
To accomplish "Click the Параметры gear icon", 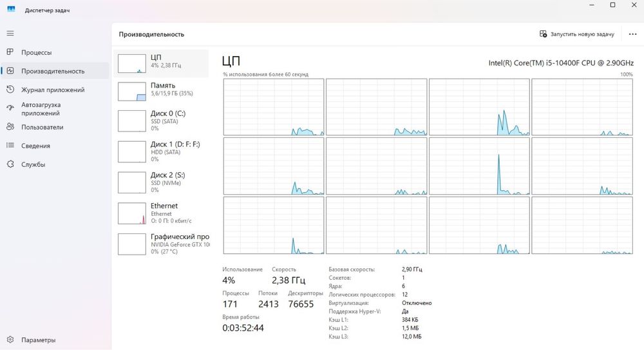I will pyautogui.click(x=10, y=340).
